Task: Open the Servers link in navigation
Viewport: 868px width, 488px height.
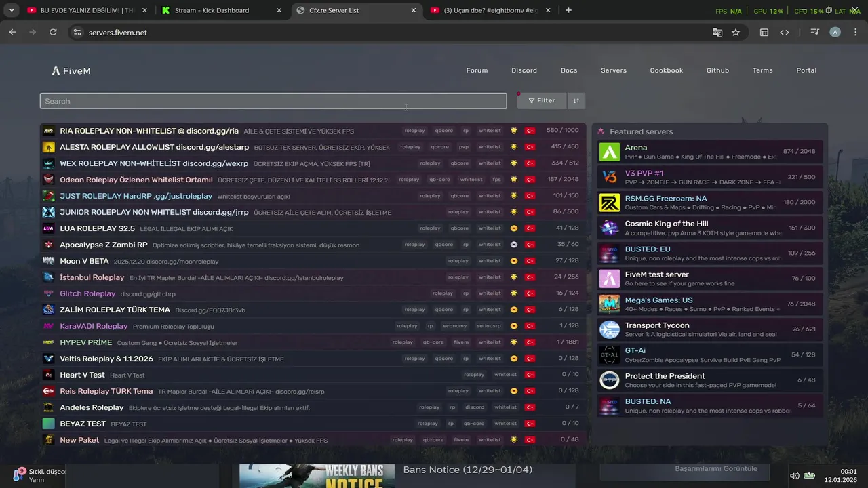Action: [614, 70]
